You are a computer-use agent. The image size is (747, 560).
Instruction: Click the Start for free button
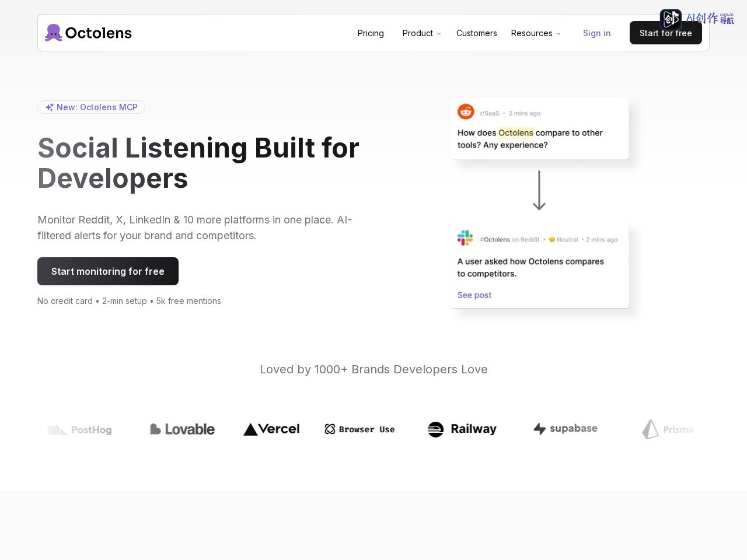click(x=666, y=33)
